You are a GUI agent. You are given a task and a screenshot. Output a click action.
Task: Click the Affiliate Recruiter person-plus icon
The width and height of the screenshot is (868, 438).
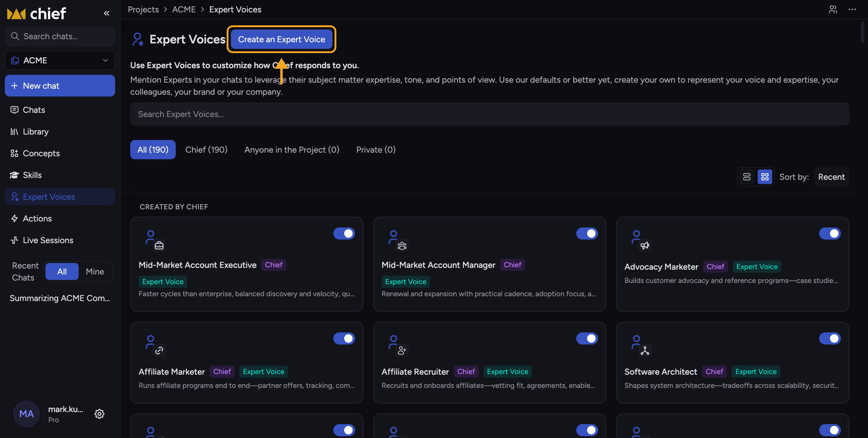click(x=402, y=351)
